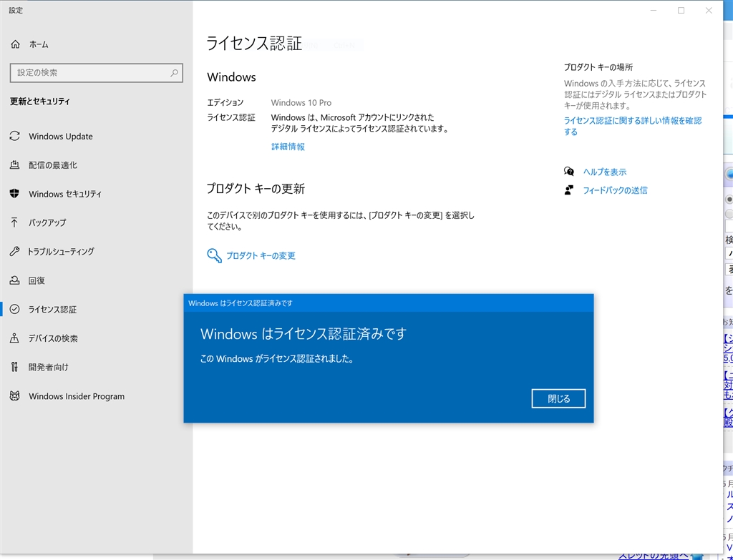Image resolution: width=733 pixels, height=560 pixels.
Task: Click ヘルプを表示 link
Action: point(605,172)
